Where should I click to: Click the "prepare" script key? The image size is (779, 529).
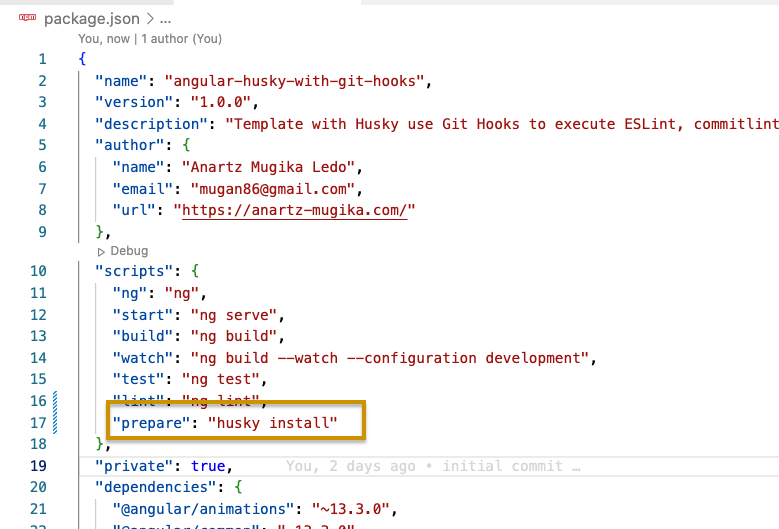[151, 423]
